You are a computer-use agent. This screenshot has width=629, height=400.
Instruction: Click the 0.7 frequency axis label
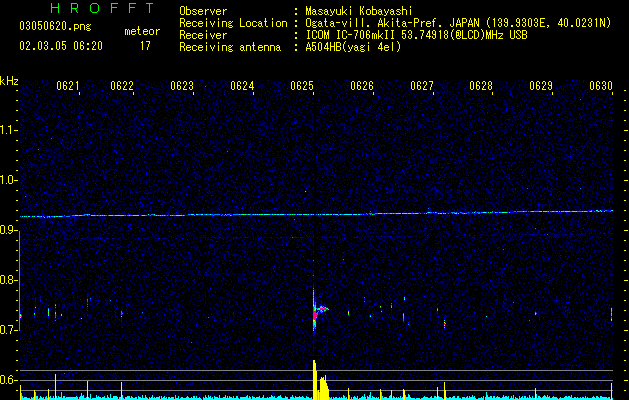point(9,330)
